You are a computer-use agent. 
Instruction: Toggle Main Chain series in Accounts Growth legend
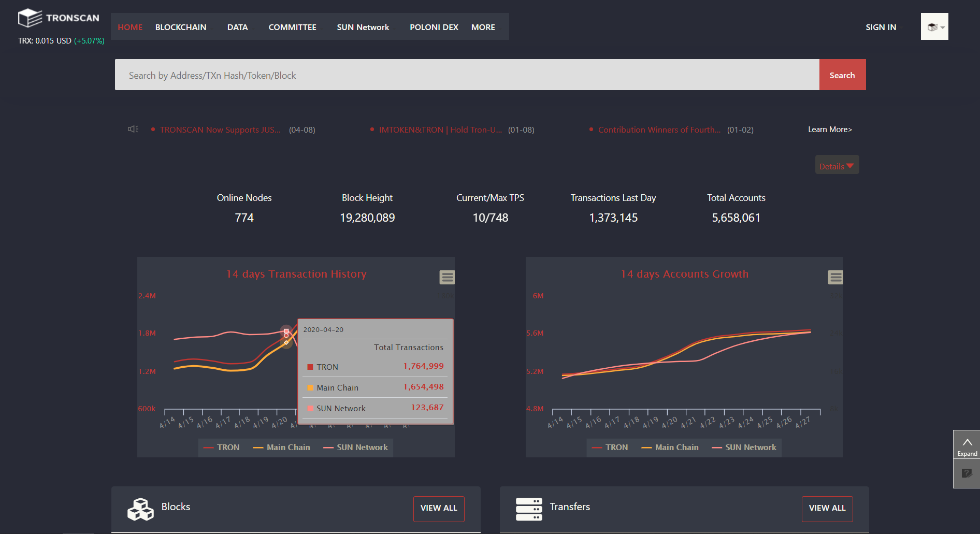[x=670, y=448]
